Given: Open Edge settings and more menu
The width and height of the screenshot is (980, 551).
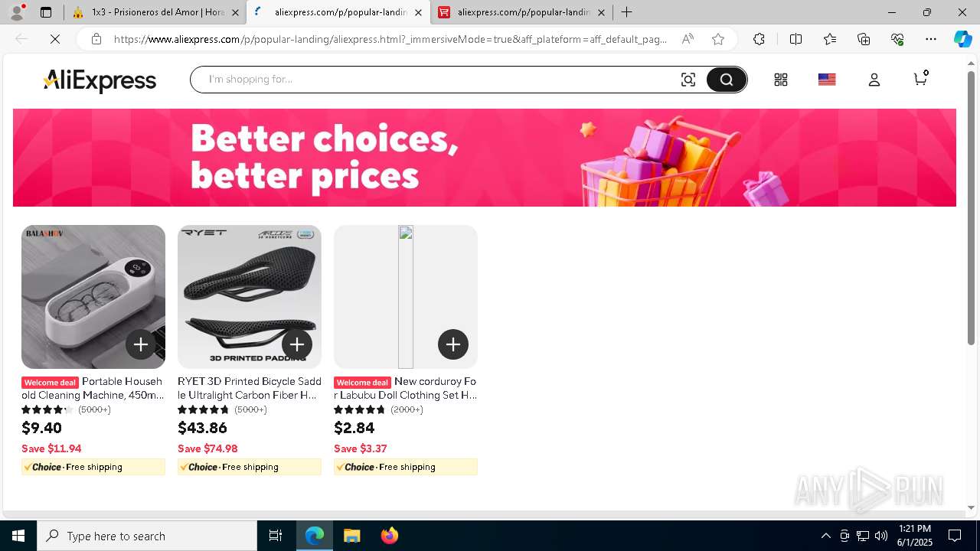Looking at the screenshot, I should (x=931, y=39).
